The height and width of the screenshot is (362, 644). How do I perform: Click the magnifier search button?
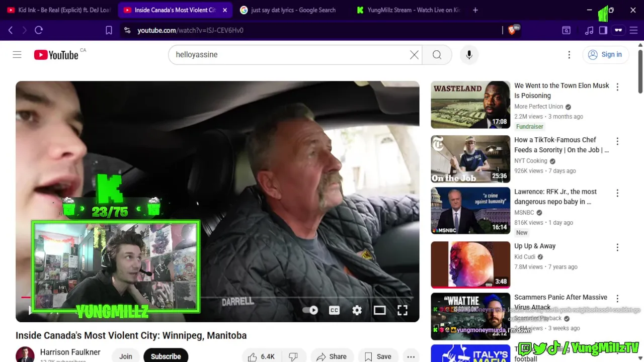point(437,55)
